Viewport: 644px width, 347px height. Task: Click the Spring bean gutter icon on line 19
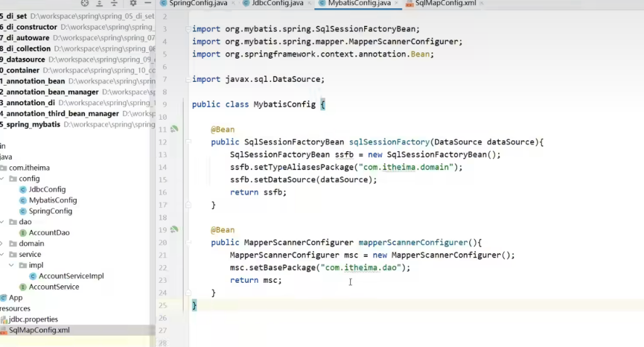[x=174, y=230]
